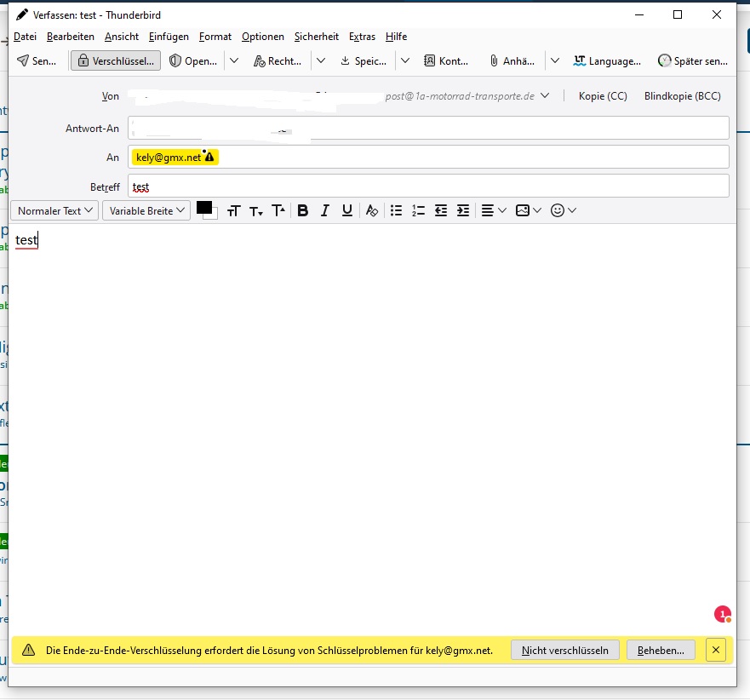
Task: Open the insert emoji smiley menu
Action: [564, 210]
